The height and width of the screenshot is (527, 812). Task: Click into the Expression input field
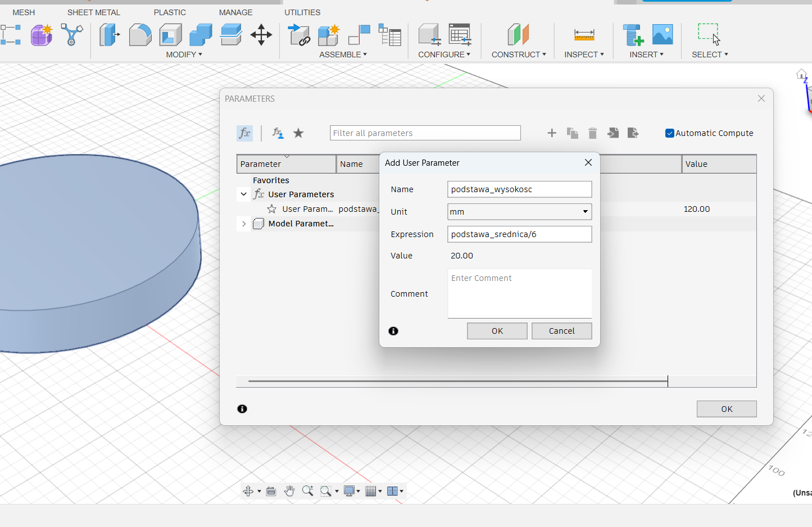[519, 234]
